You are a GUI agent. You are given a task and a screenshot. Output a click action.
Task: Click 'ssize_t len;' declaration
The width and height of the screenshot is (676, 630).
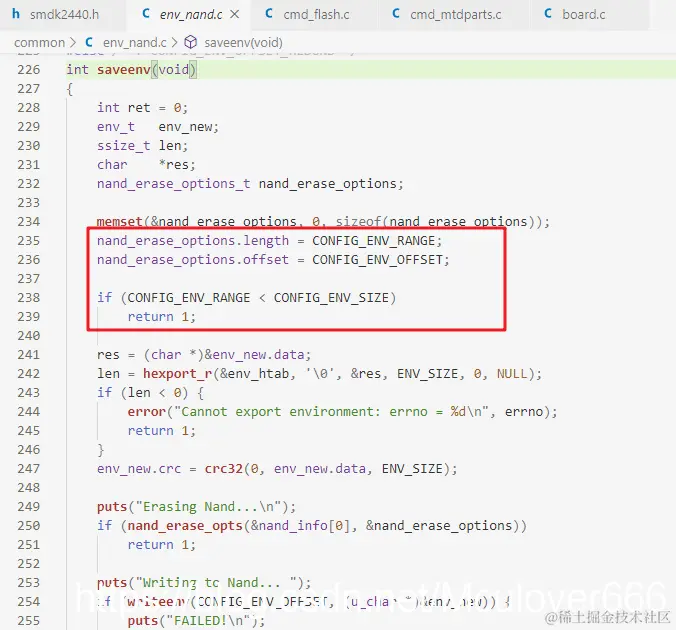pyautogui.click(x=142, y=146)
